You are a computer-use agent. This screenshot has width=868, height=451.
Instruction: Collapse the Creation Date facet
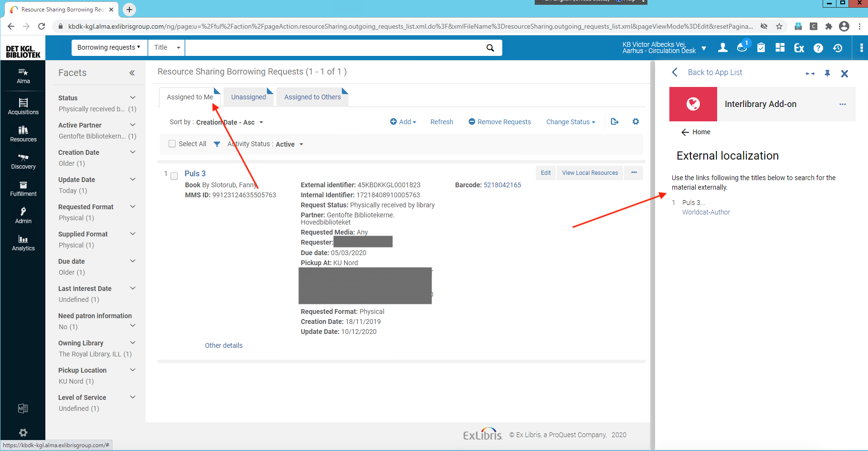click(133, 152)
